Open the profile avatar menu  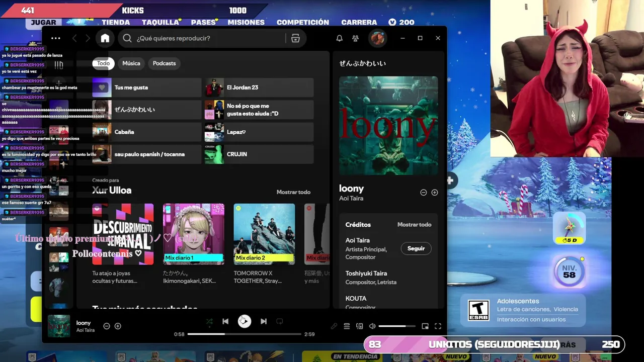pyautogui.click(x=377, y=38)
